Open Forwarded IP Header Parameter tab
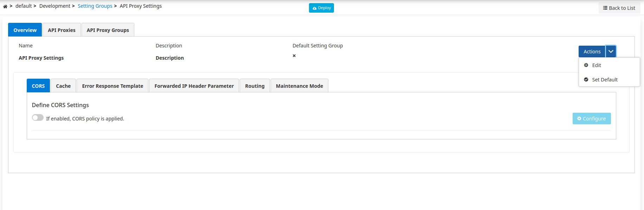The image size is (644, 210). (x=194, y=86)
